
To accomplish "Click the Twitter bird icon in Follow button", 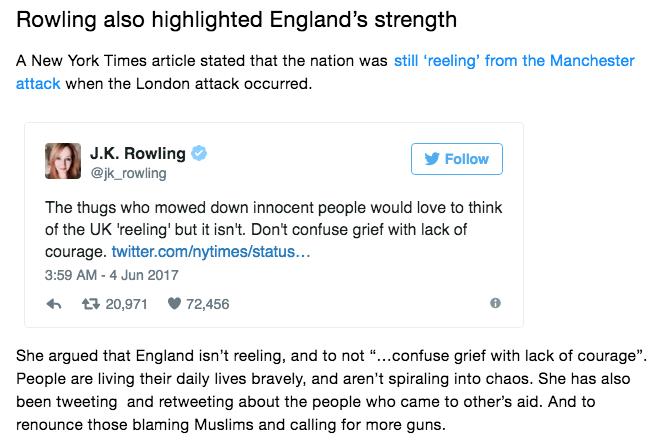I will (x=432, y=159).
